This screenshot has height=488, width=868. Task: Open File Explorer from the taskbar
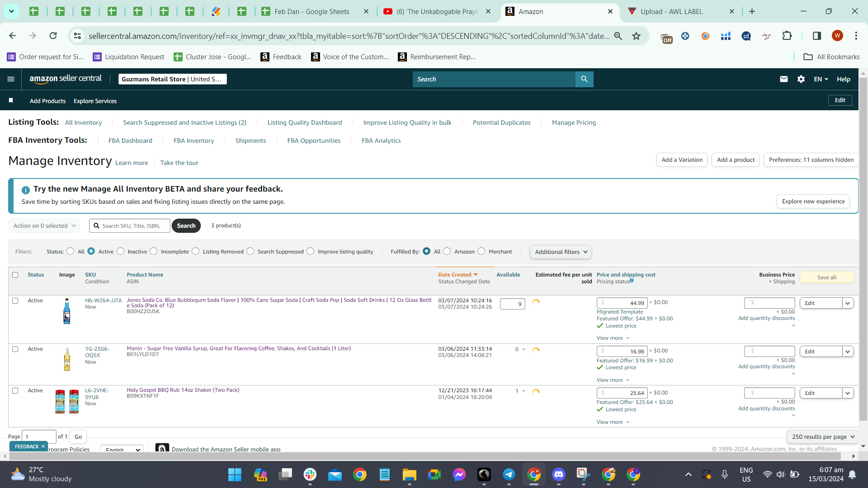click(410, 474)
